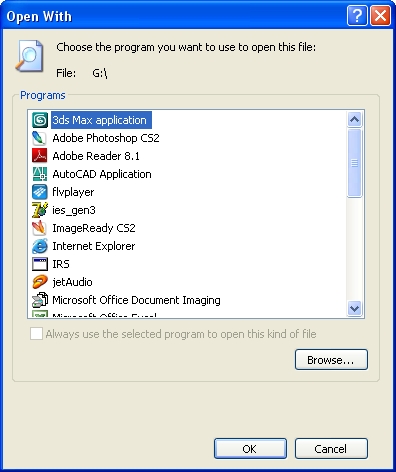Click the Cancel button
This screenshot has width=396, height=472.
[331, 449]
